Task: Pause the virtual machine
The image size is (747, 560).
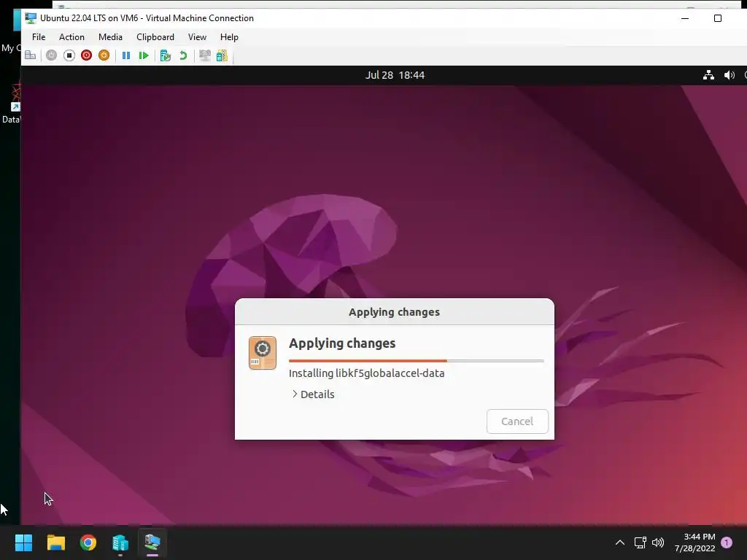Action: [126, 55]
